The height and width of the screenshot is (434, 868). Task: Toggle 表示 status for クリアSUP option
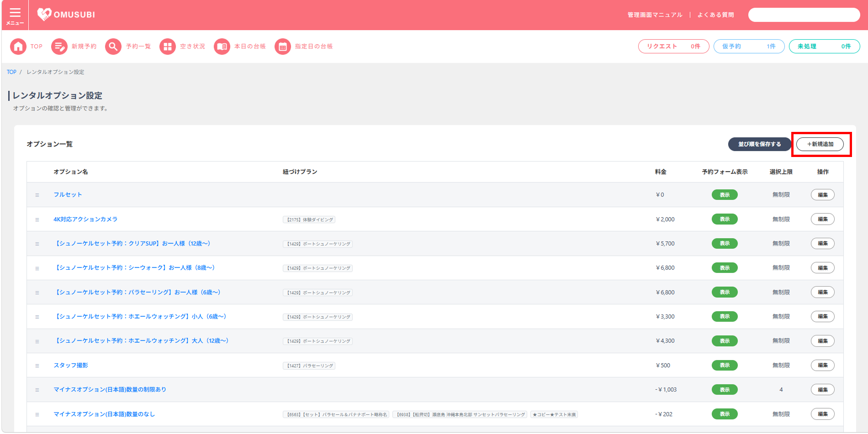[725, 243]
